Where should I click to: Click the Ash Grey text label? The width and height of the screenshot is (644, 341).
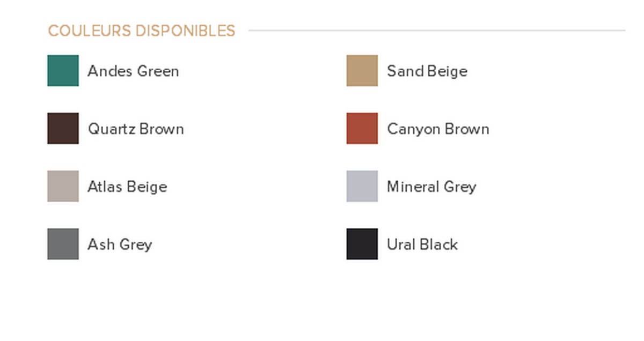point(120,245)
